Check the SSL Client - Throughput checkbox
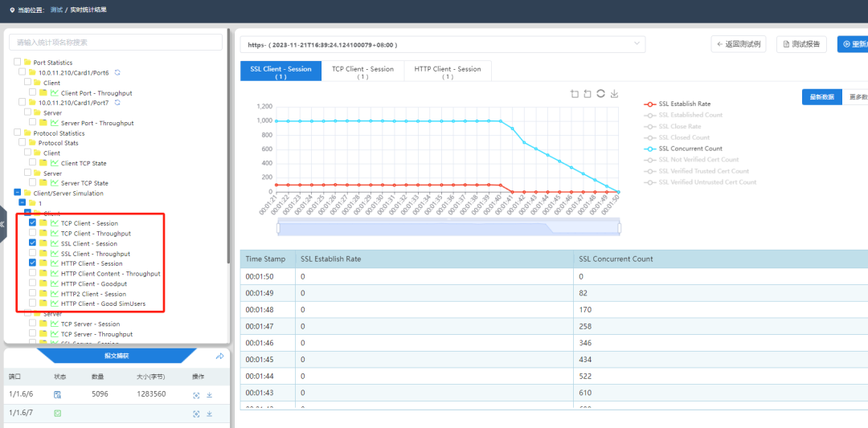 point(32,254)
